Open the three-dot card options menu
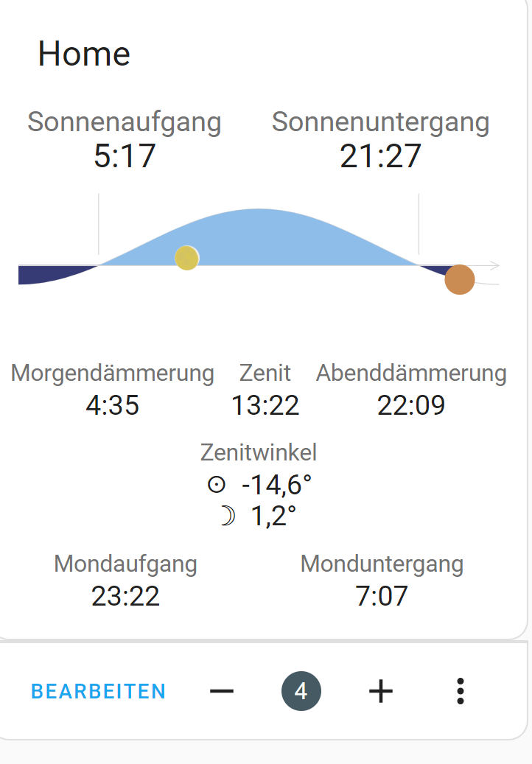 460,691
